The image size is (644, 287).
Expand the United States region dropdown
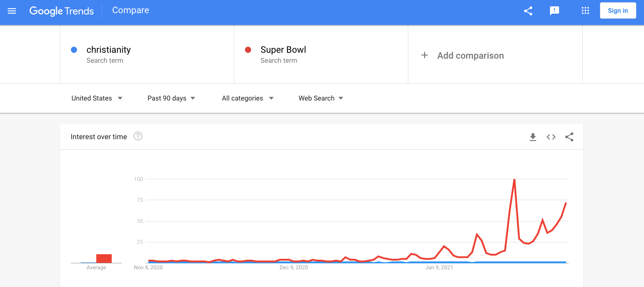(97, 98)
